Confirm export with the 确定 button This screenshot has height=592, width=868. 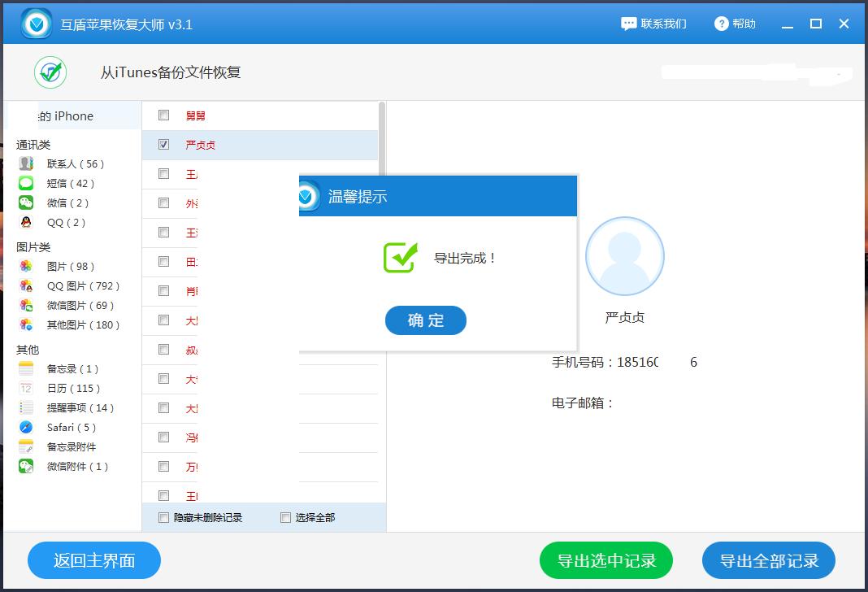point(425,320)
